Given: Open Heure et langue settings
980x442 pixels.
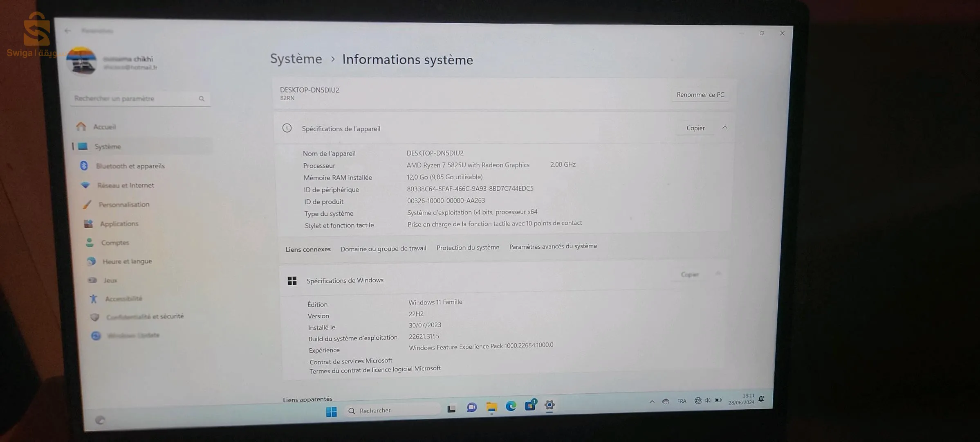Looking at the screenshot, I should (127, 262).
